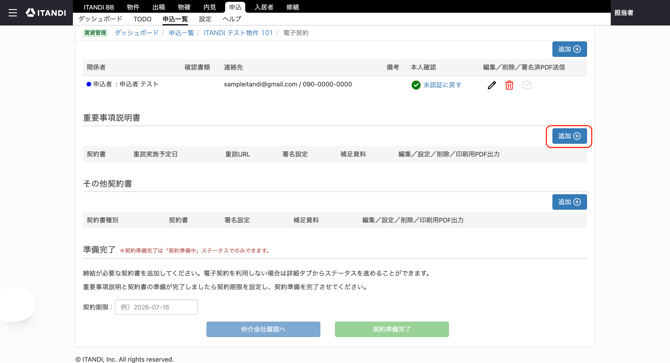Click the 重要事項説明書 section heading

(112, 118)
